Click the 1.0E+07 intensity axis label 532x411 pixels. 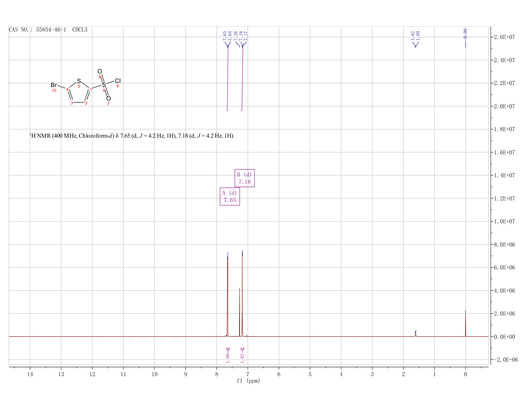click(504, 221)
